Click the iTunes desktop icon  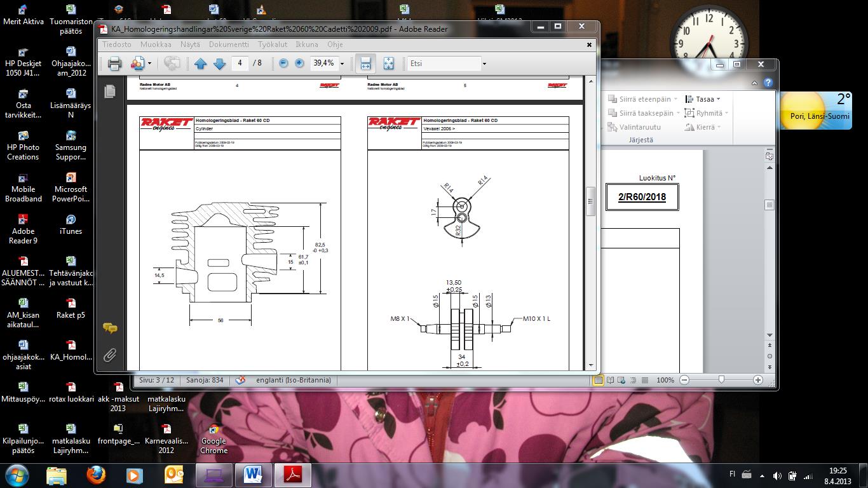[x=71, y=224]
